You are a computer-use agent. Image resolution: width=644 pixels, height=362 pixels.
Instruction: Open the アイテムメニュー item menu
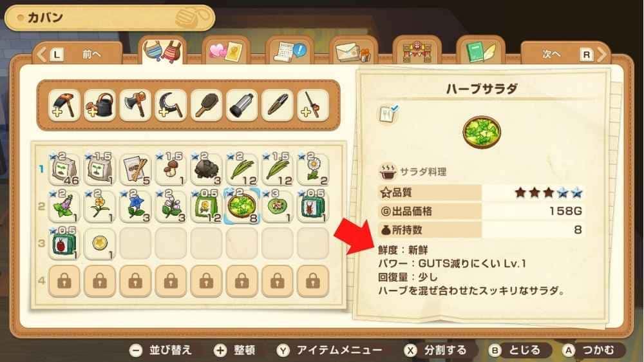click(330, 350)
